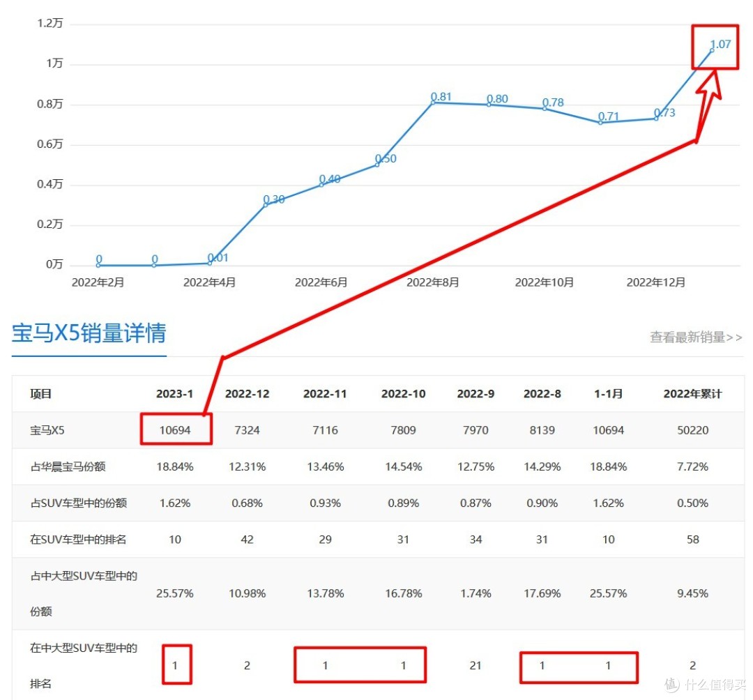Click the 2022-8 column header
Viewport: 753px width, 700px height.
pyautogui.click(x=542, y=394)
